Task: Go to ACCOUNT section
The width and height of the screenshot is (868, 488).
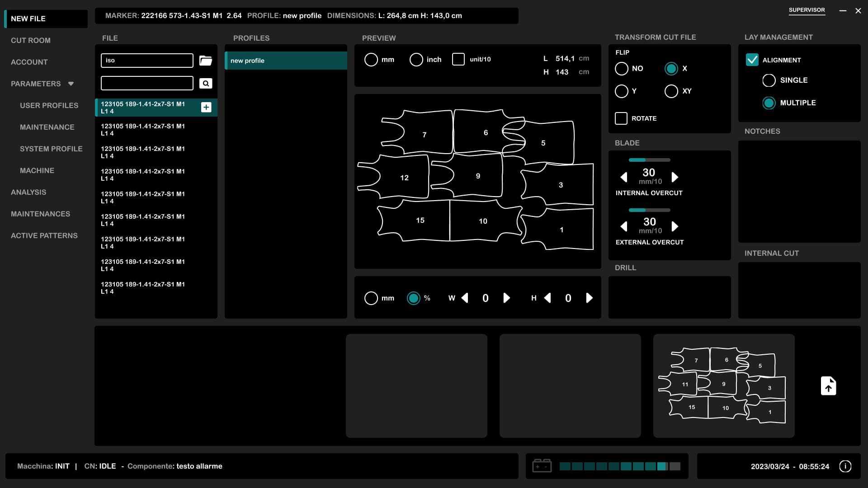Action: (x=29, y=62)
